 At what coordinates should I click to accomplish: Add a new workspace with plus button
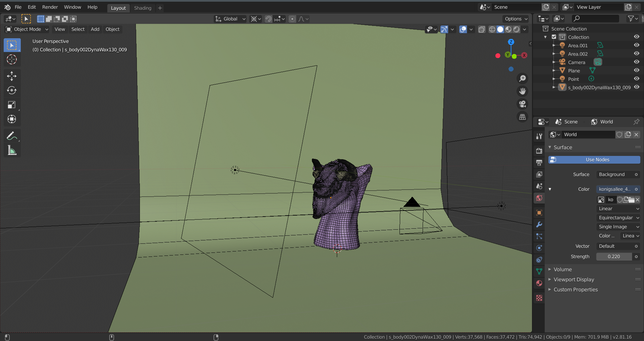(x=160, y=8)
